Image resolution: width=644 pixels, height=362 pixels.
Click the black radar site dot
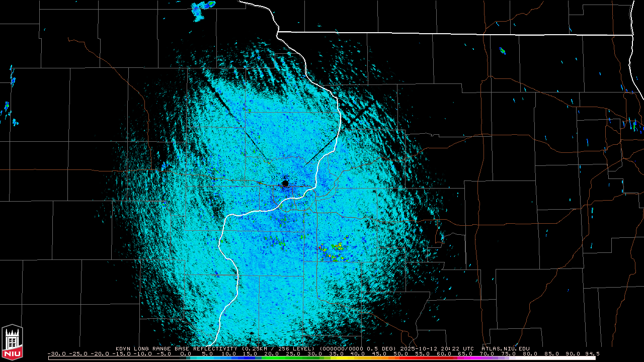coord(285,184)
